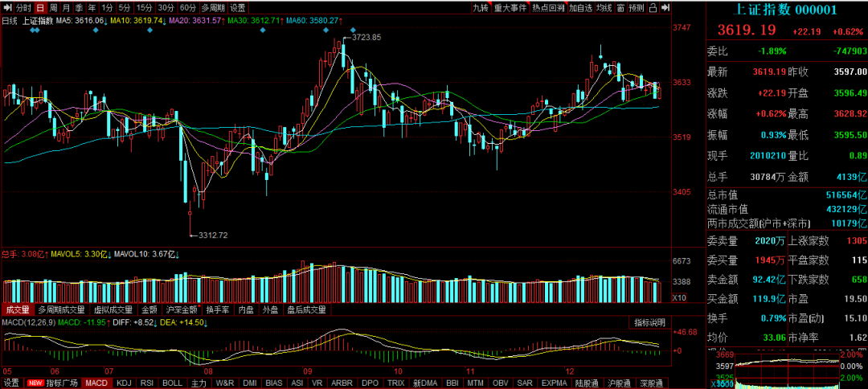Select 陆股通 tab
Screen dimensions: 868x389
(x=587, y=383)
